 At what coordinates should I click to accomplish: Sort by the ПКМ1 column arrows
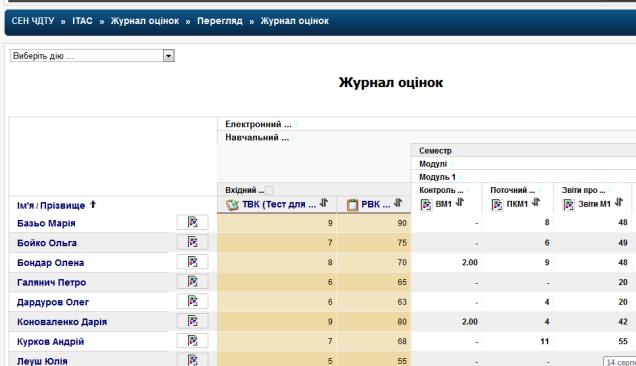click(x=536, y=202)
